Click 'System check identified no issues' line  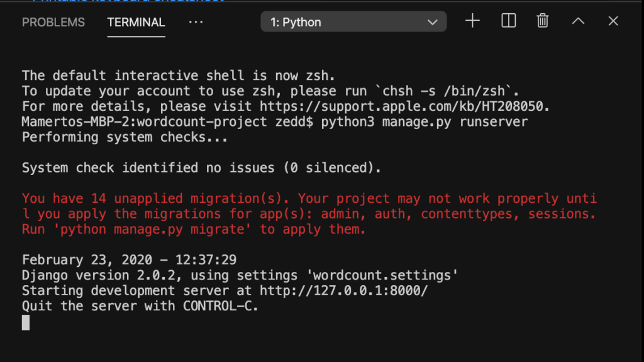(x=201, y=168)
